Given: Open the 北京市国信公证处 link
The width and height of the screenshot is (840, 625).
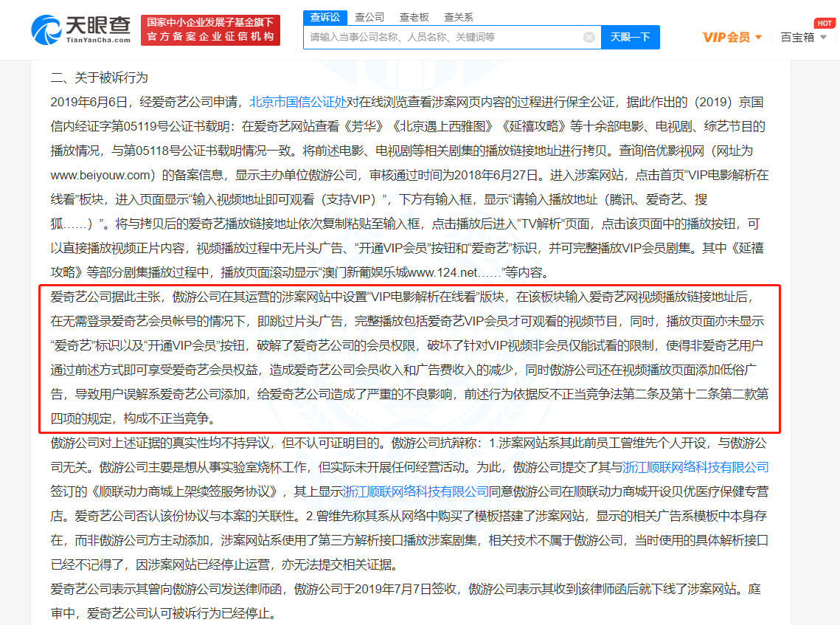Looking at the screenshot, I should point(298,102).
